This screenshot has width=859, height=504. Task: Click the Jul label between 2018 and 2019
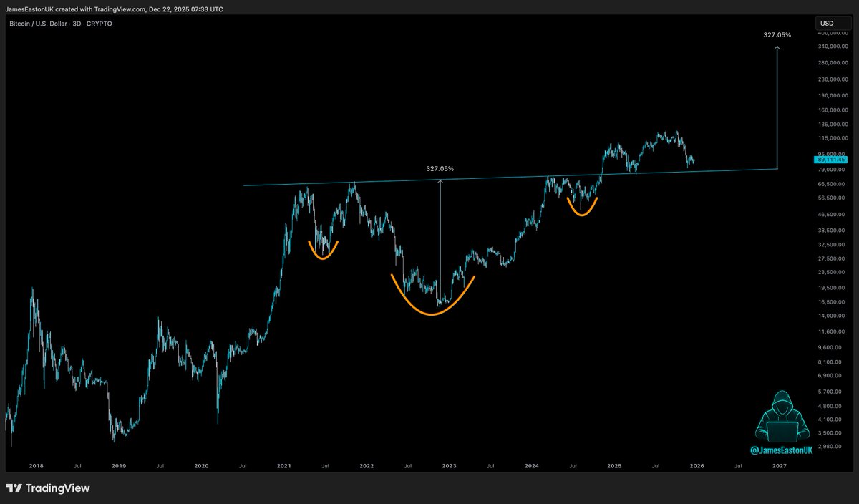click(x=77, y=465)
